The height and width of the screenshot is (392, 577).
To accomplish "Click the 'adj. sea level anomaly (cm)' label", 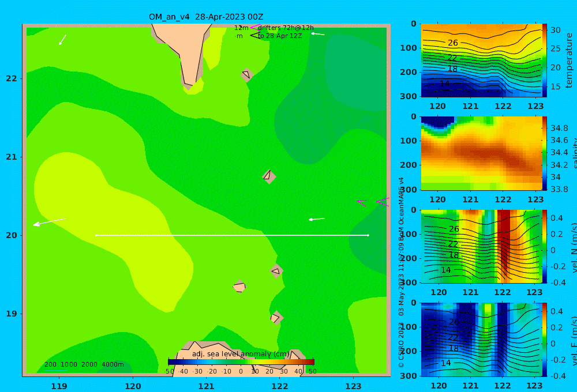I will pyautogui.click(x=241, y=354).
